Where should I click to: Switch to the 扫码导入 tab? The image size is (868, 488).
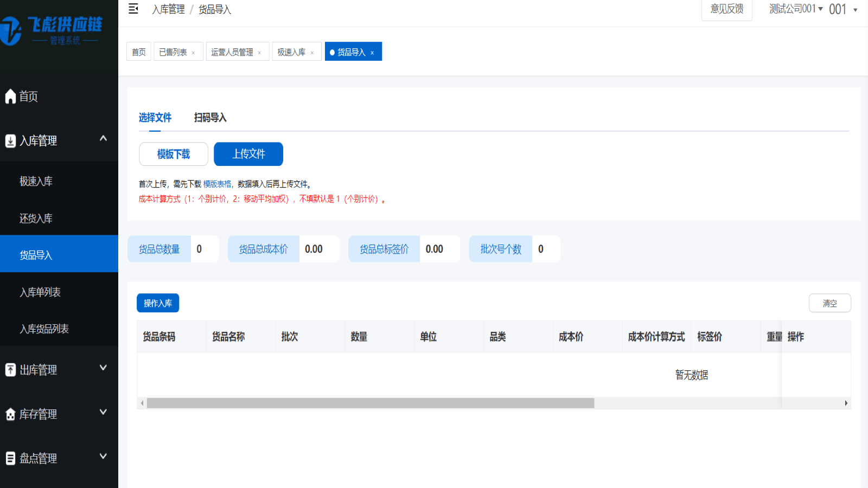210,118
